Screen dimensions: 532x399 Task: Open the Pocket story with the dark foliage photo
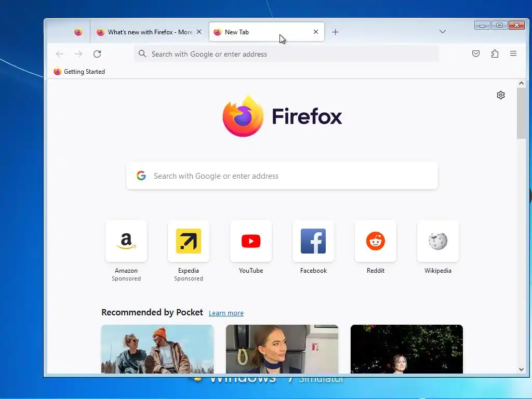(x=407, y=349)
